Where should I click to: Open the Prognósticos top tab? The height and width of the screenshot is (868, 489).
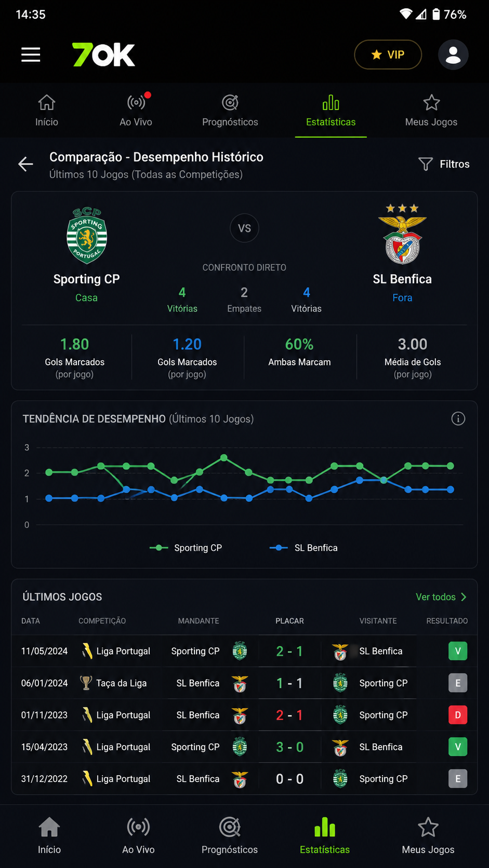coord(230,111)
